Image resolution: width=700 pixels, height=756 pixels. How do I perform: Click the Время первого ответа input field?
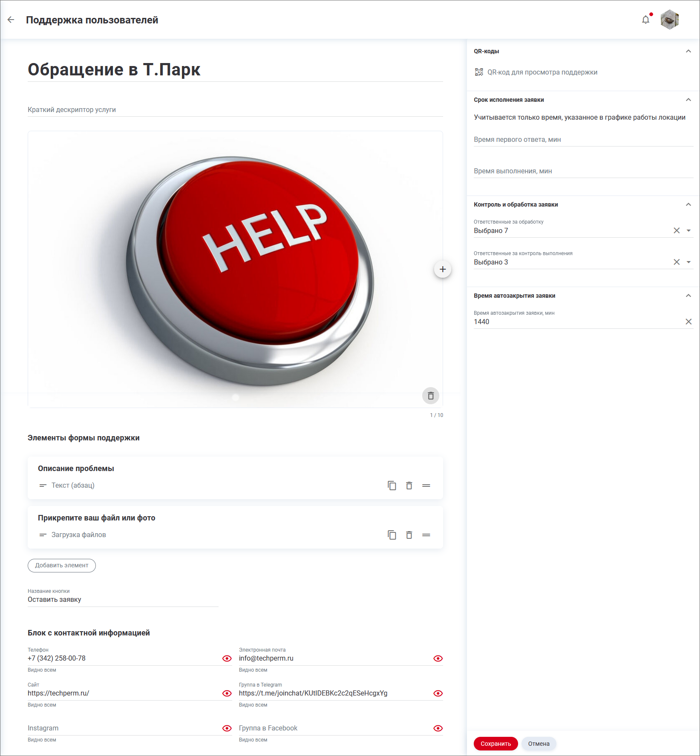pos(583,140)
